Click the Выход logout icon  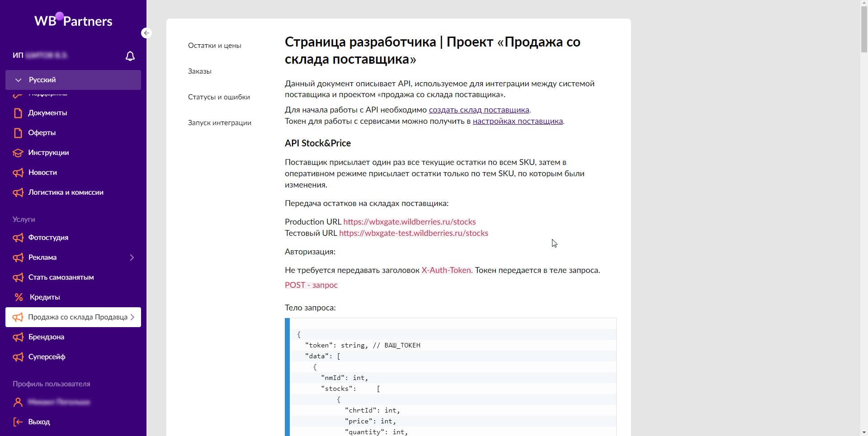(x=18, y=422)
